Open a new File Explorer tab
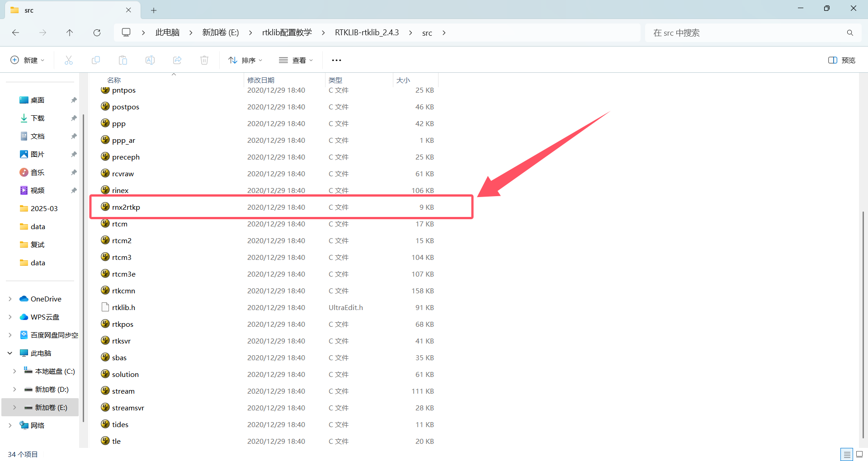Screen dimensions: 868x461 154,10
